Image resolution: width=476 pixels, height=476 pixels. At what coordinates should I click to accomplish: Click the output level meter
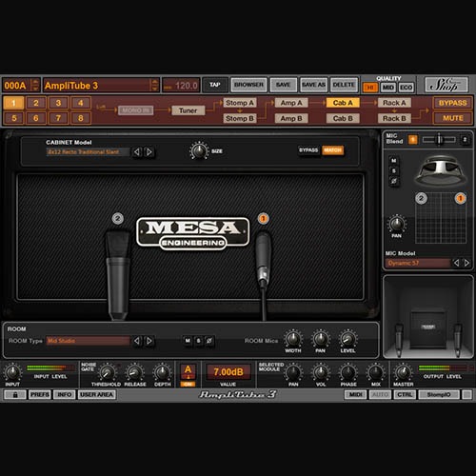coord(443,368)
